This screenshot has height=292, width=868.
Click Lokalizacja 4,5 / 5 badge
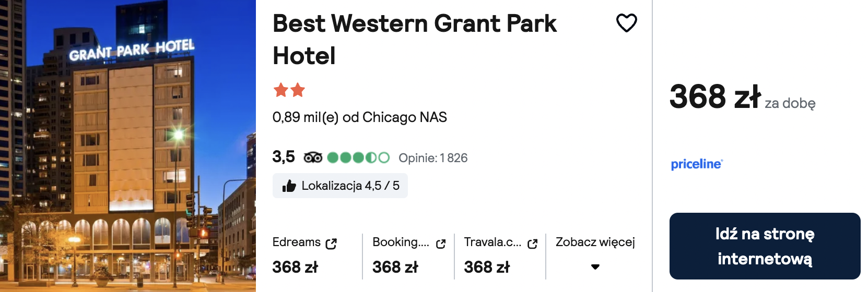click(x=340, y=186)
